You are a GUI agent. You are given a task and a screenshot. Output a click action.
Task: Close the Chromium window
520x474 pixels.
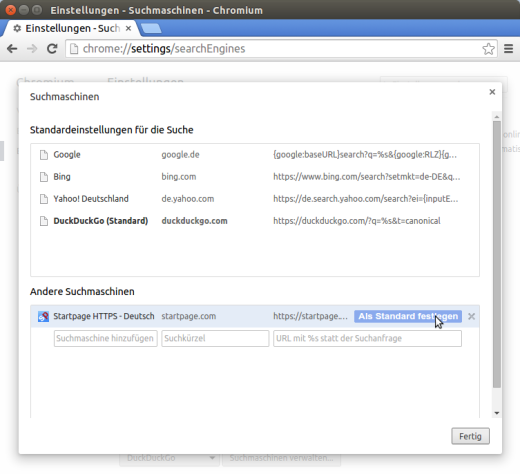coord(10,10)
